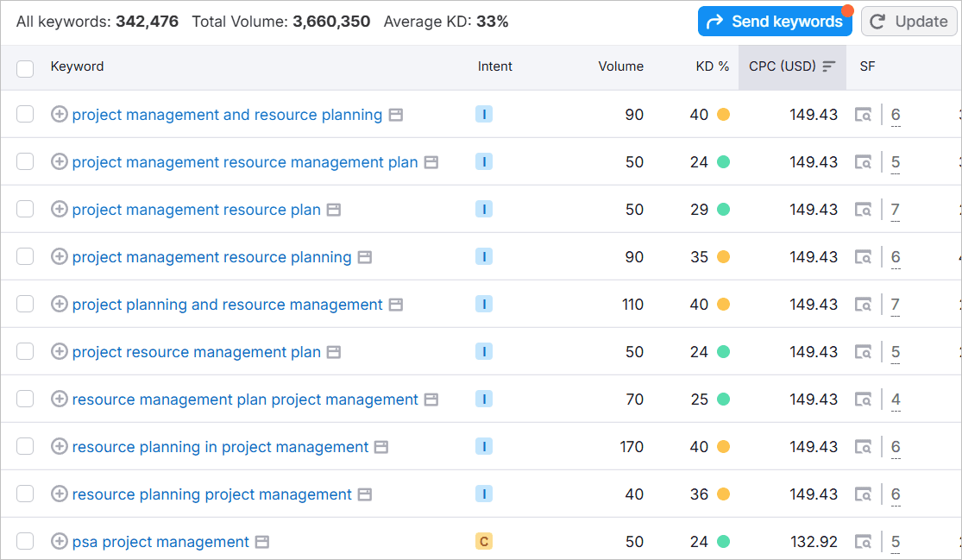Viewport: 962px width, 560px height.
Task: Click the plus icon to add 'psa project management' keyword
Action: [x=59, y=541]
